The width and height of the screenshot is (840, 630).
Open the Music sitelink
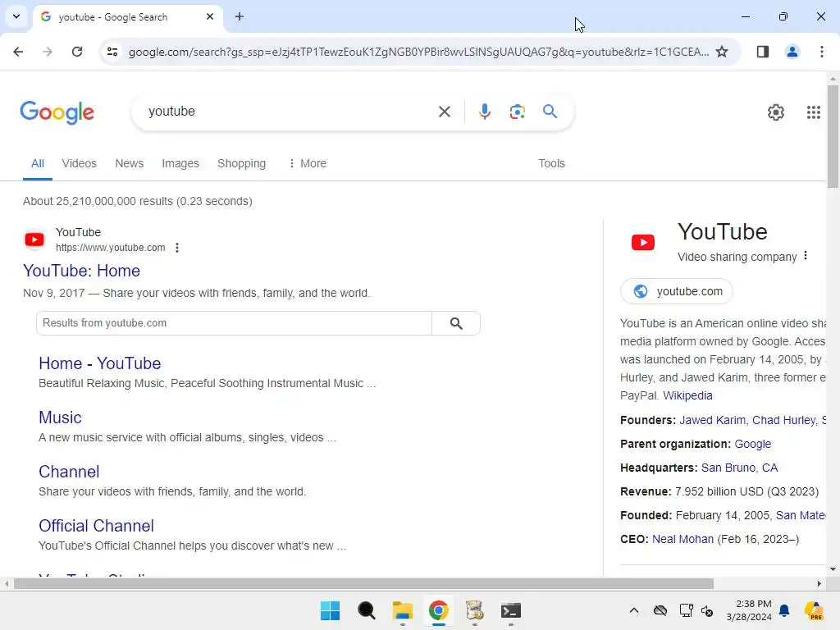60,418
